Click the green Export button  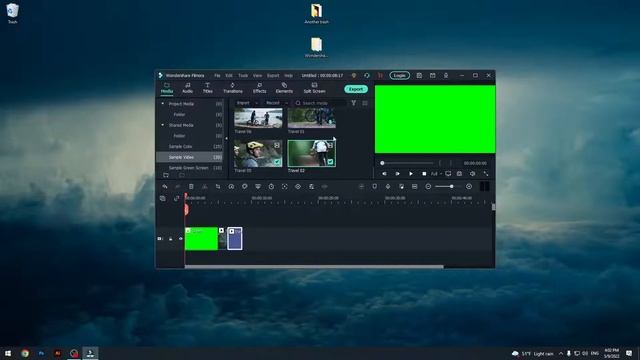(x=356, y=89)
